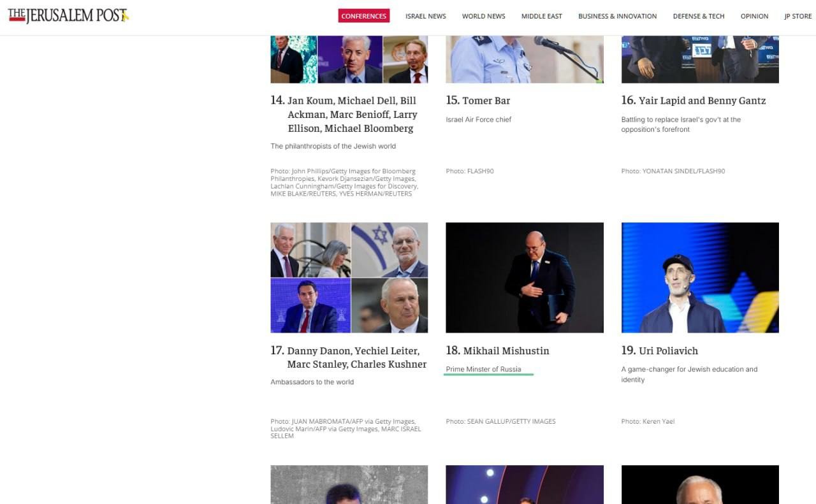
Task: Click the Uri Poliavich headline
Action: point(667,351)
